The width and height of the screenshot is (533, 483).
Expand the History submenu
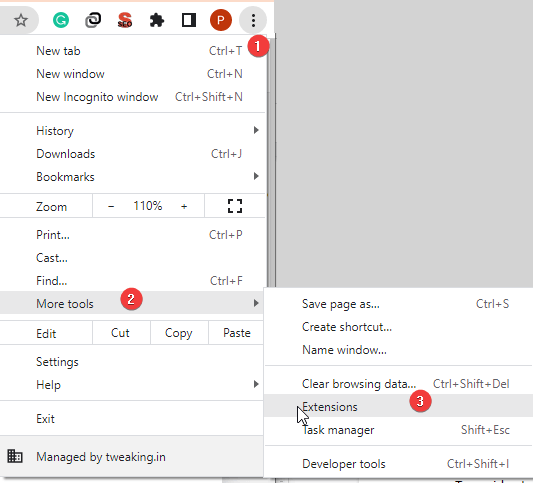[x=132, y=131]
